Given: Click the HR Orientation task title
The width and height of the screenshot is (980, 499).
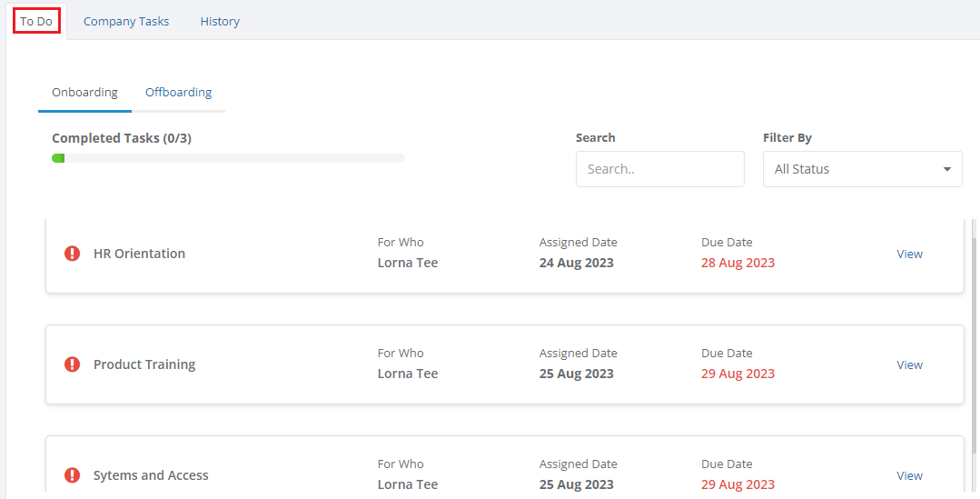Looking at the screenshot, I should (139, 254).
